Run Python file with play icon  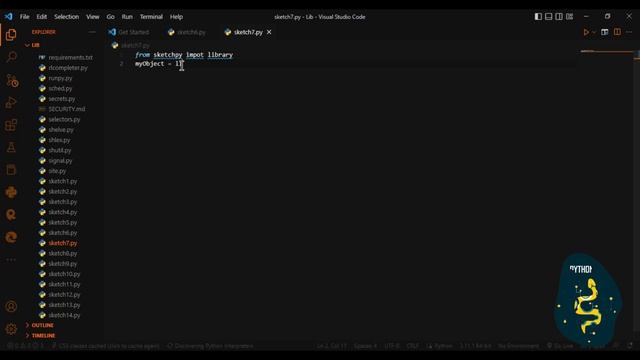(586, 32)
